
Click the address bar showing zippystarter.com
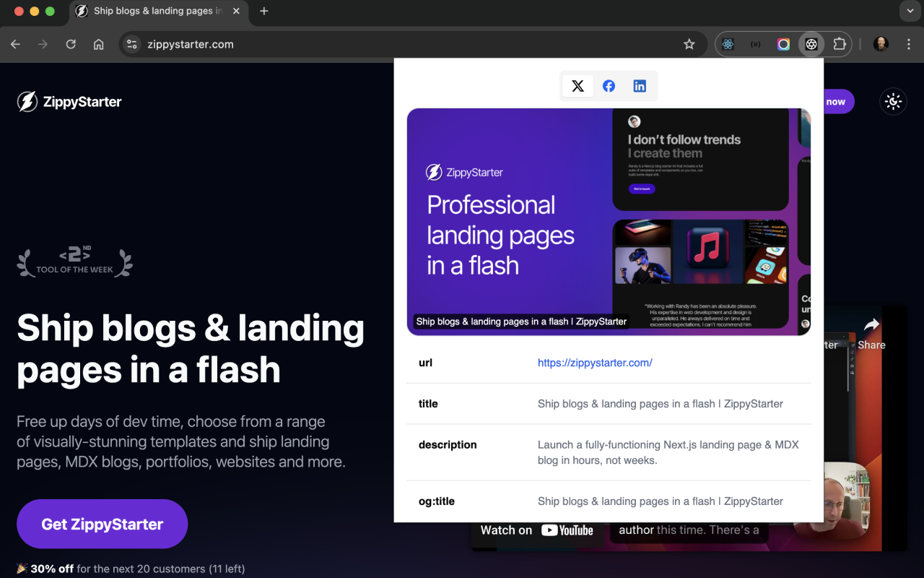pyautogui.click(x=411, y=45)
